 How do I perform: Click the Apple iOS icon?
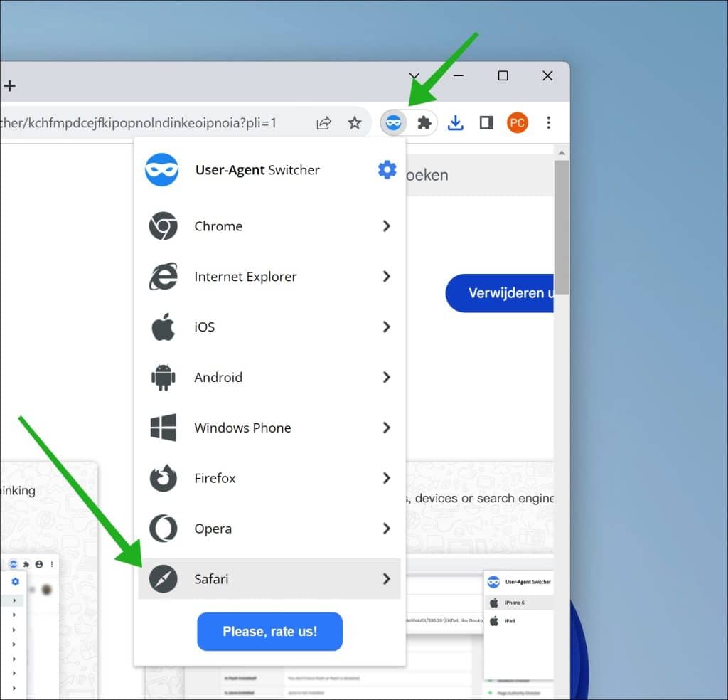click(163, 327)
